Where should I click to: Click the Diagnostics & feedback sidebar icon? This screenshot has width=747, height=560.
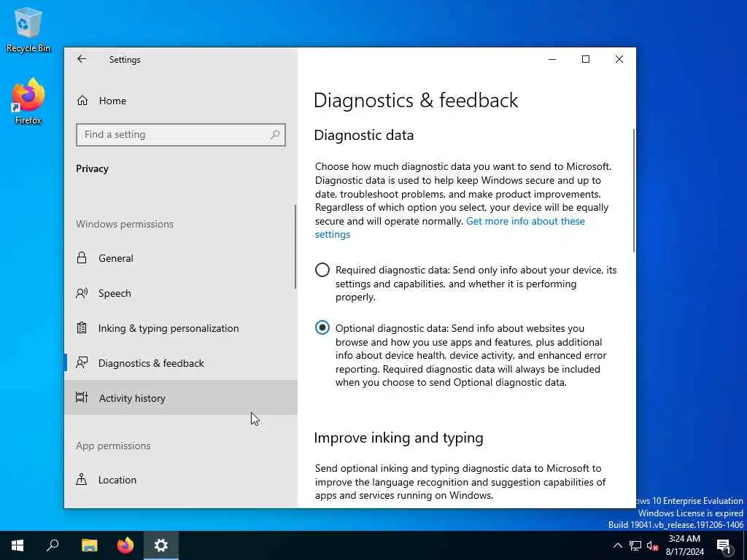coord(82,363)
